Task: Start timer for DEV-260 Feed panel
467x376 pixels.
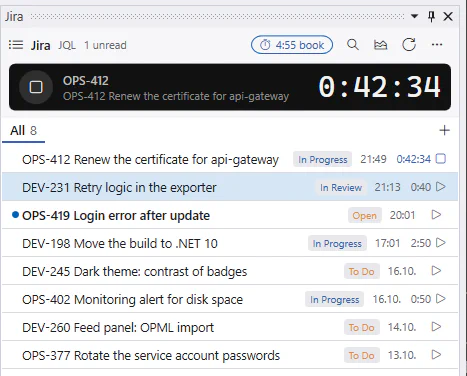Action: click(436, 327)
